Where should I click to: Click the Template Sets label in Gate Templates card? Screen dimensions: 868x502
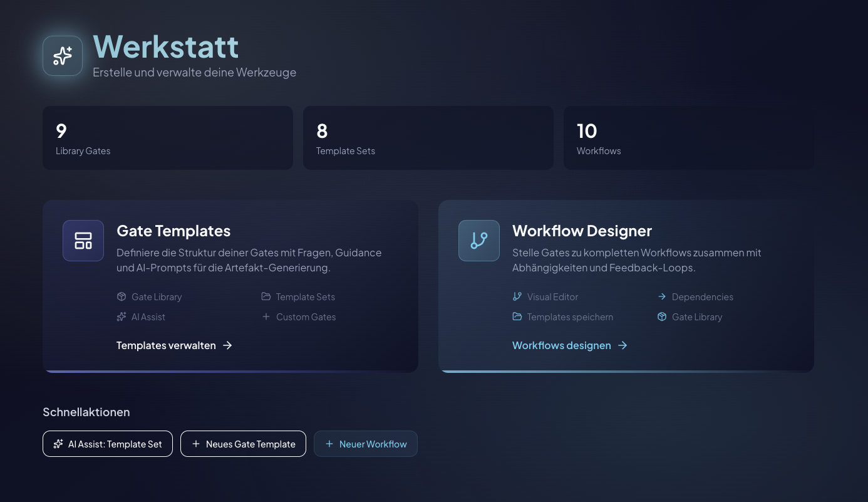pyautogui.click(x=306, y=297)
